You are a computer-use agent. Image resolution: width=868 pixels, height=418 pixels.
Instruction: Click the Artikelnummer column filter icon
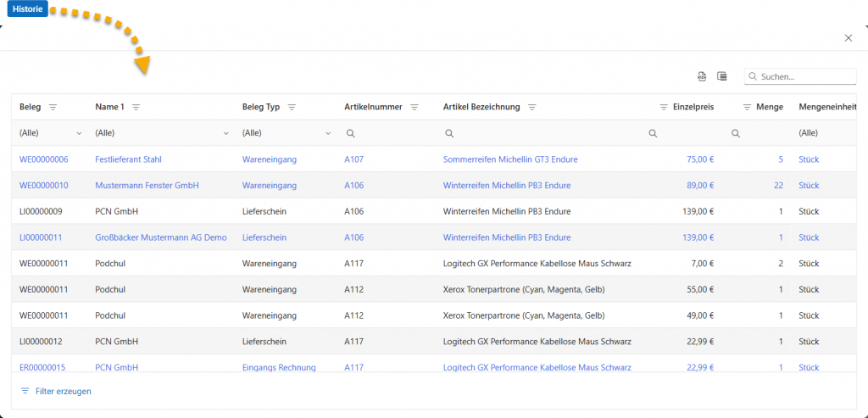point(415,107)
